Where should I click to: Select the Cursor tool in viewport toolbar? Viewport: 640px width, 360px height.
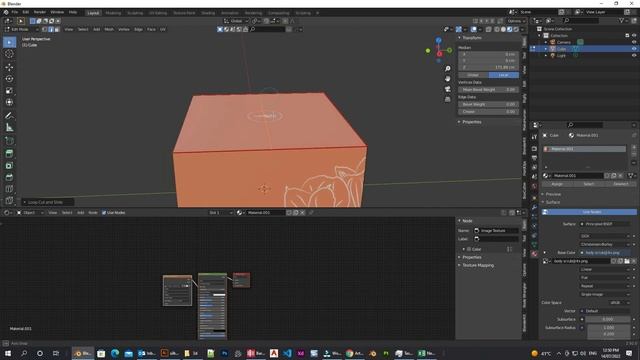pos(9,54)
